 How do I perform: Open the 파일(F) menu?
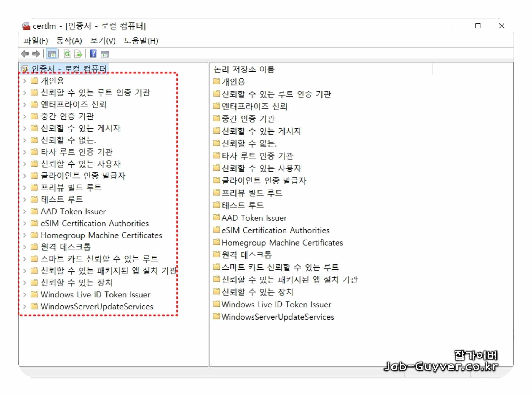tap(36, 41)
